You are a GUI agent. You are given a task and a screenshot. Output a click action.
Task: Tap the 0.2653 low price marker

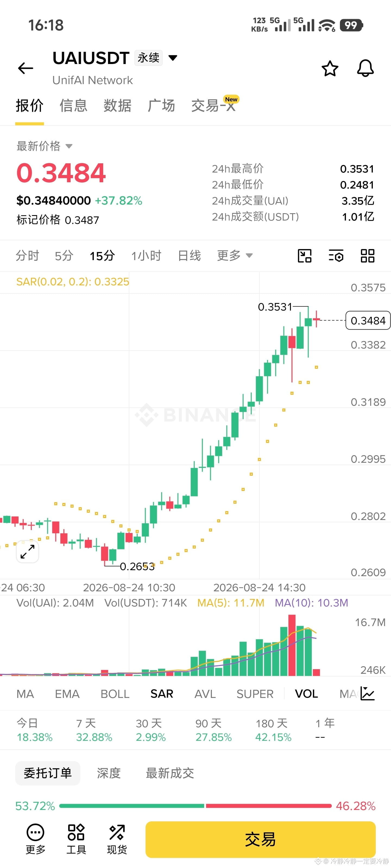137,566
